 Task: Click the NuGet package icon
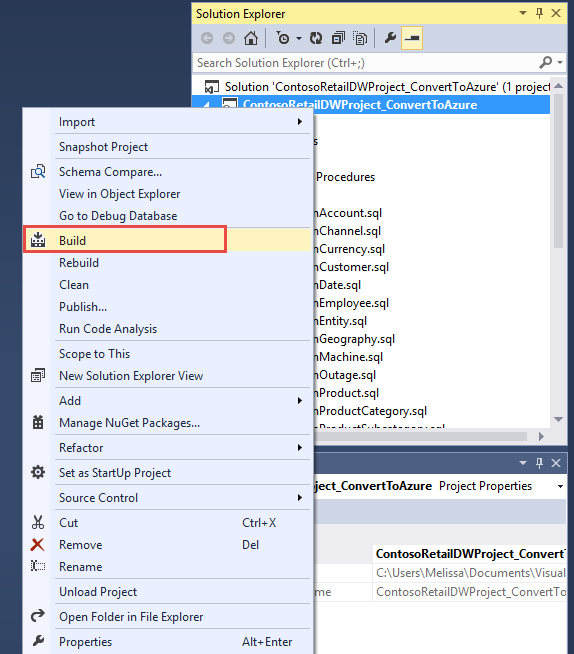pyautogui.click(x=38, y=423)
